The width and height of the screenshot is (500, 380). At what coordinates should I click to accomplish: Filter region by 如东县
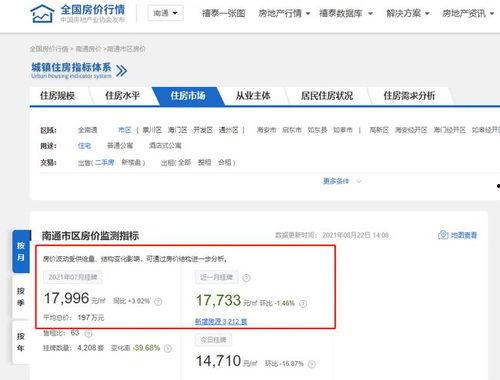pos(317,130)
